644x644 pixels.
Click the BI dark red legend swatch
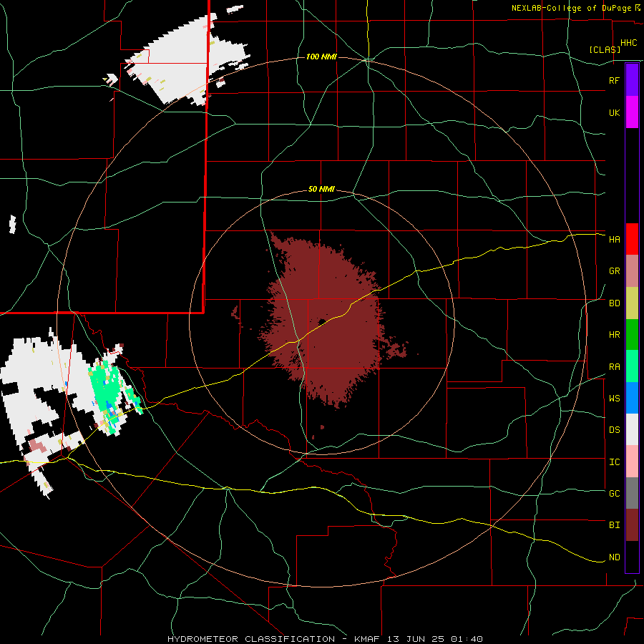click(632, 525)
